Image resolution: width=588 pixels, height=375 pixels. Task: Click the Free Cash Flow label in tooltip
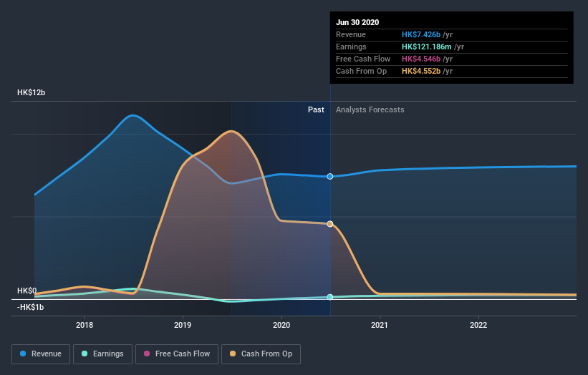click(363, 59)
